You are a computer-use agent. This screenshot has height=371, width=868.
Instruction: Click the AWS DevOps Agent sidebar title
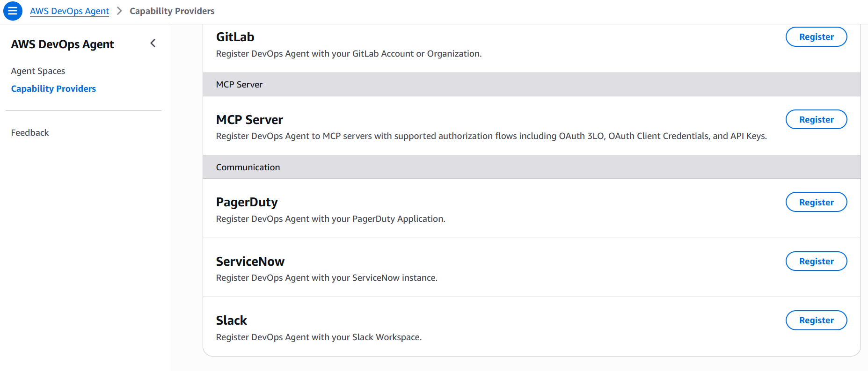point(63,44)
